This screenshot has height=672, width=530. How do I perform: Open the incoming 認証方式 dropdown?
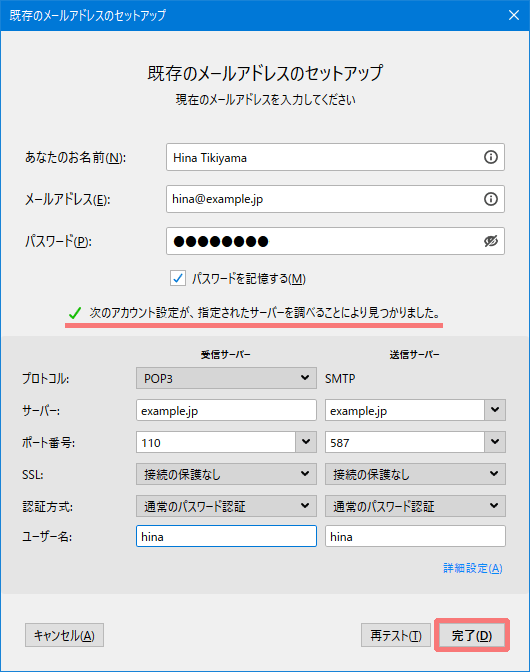click(x=226, y=506)
